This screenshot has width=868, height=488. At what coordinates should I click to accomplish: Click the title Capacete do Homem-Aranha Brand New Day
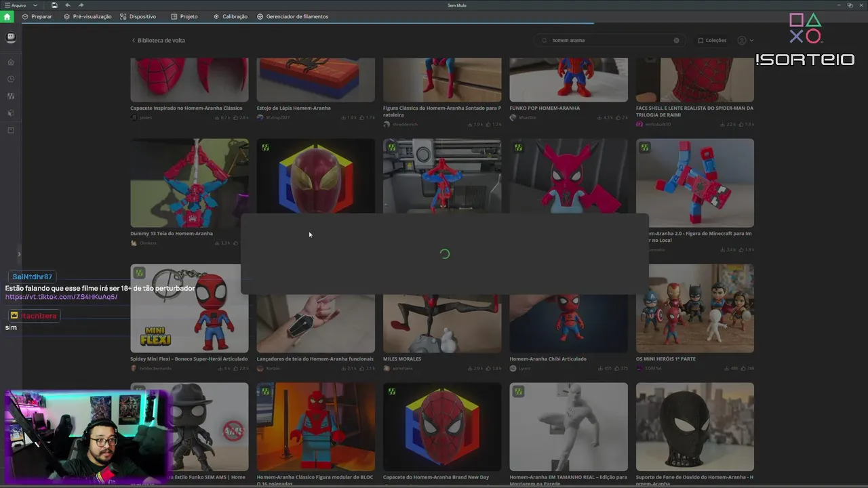pyautogui.click(x=436, y=477)
